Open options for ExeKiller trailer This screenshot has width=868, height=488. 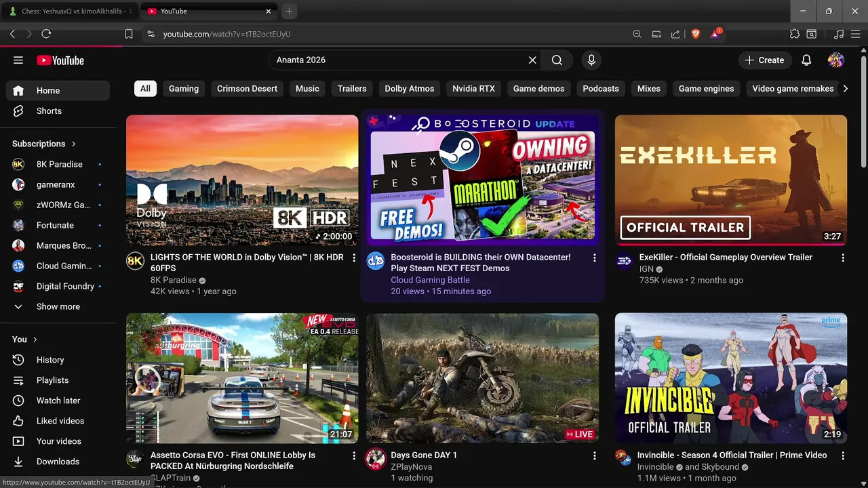click(843, 258)
